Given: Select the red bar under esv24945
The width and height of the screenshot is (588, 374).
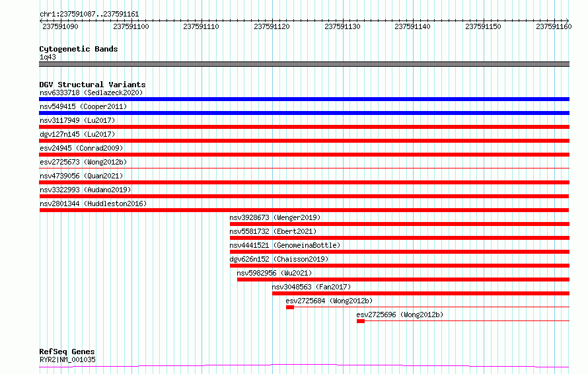Looking at the screenshot, I should [x=304, y=155].
